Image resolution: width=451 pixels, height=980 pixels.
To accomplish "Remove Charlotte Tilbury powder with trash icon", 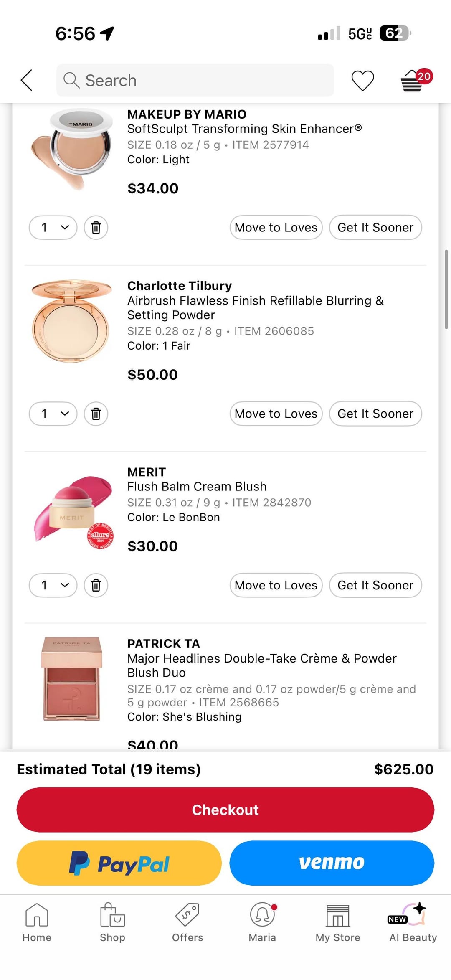I will (x=96, y=414).
